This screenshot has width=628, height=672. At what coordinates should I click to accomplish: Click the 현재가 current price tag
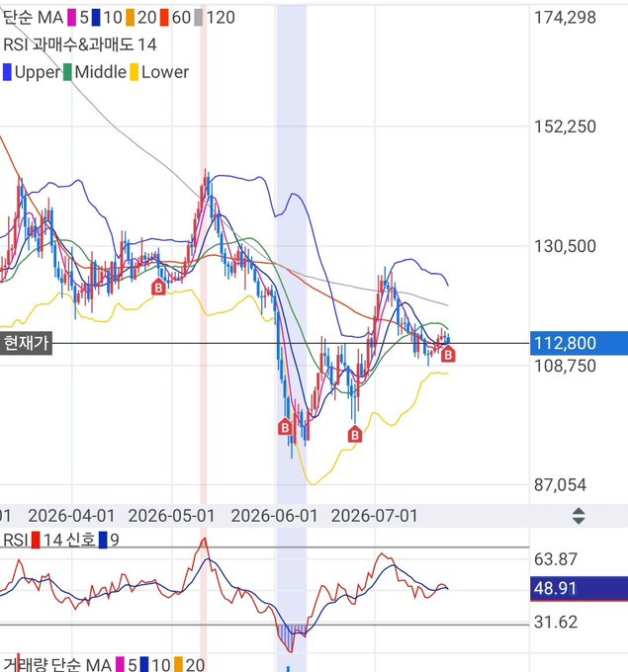tap(26, 343)
